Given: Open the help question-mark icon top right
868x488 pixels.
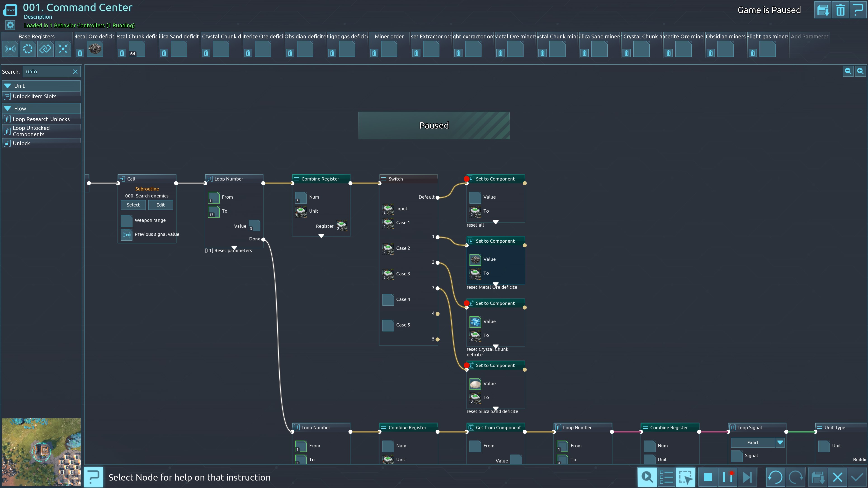Looking at the screenshot, I should tap(858, 10).
